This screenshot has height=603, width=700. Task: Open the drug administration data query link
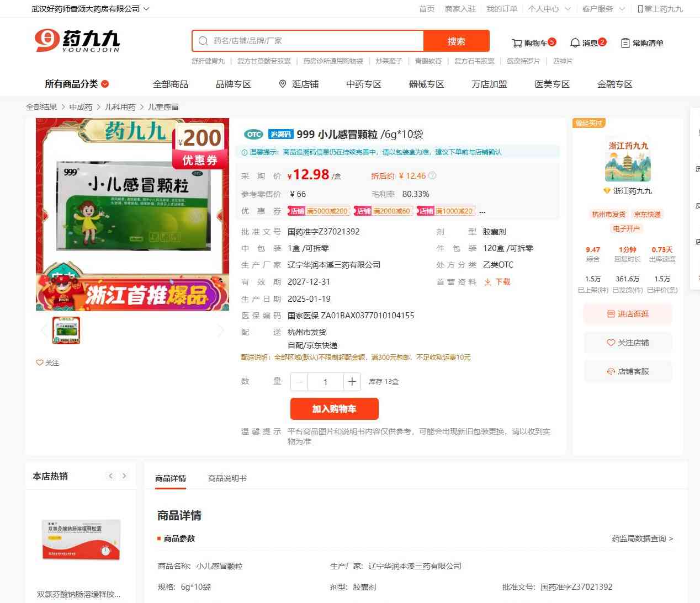tap(641, 538)
